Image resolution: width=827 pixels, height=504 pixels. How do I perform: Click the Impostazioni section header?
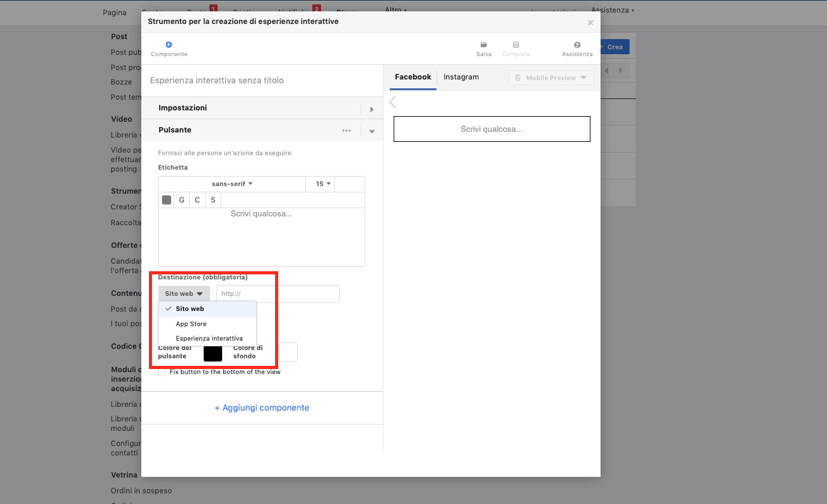point(262,108)
